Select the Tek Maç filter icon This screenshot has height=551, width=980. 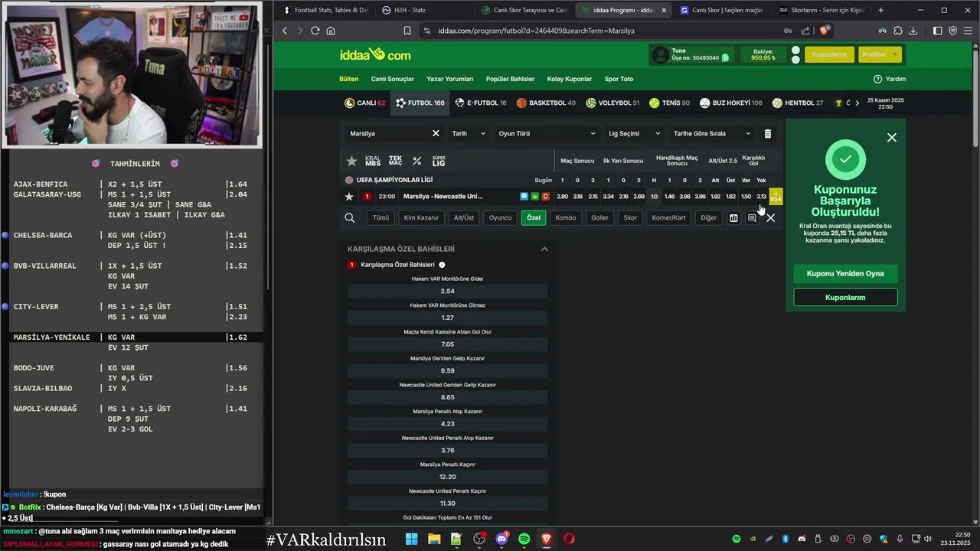395,161
